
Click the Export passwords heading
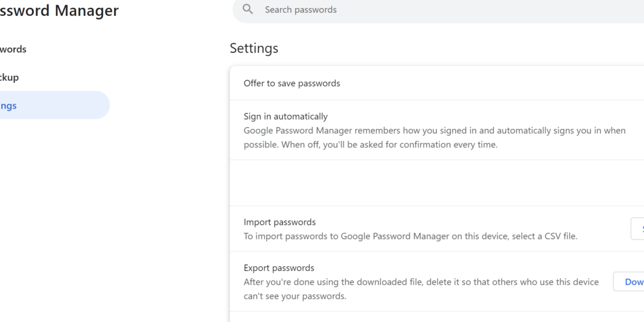tap(279, 268)
